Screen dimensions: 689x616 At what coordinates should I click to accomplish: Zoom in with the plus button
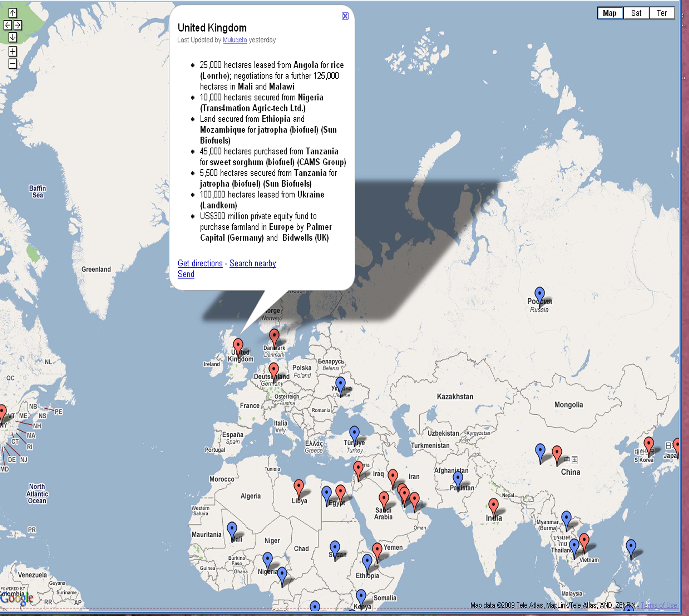click(12, 51)
